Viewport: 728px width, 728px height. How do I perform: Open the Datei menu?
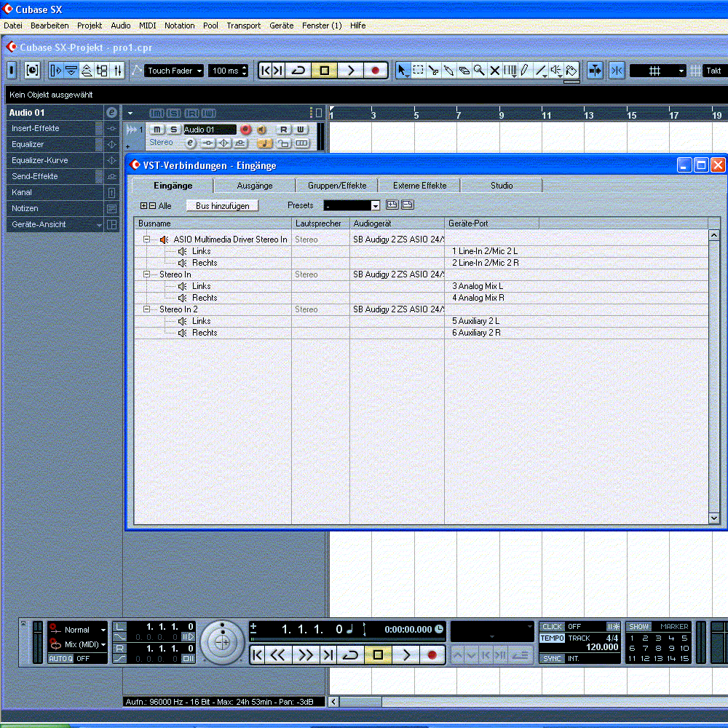[x=13, y=25]
